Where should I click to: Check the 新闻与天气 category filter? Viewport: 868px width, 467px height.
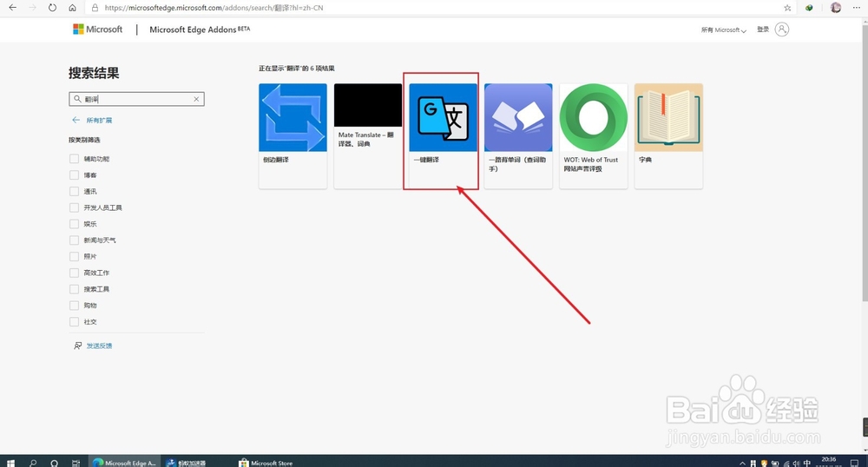74,240
